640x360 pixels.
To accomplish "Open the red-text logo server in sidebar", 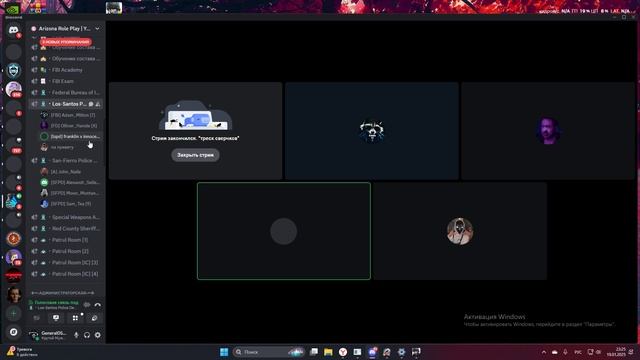I will pos(13,276).
